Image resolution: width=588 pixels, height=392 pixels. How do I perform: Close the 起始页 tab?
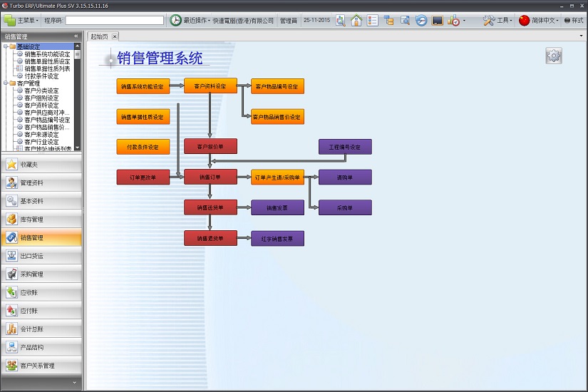(115, 36)
